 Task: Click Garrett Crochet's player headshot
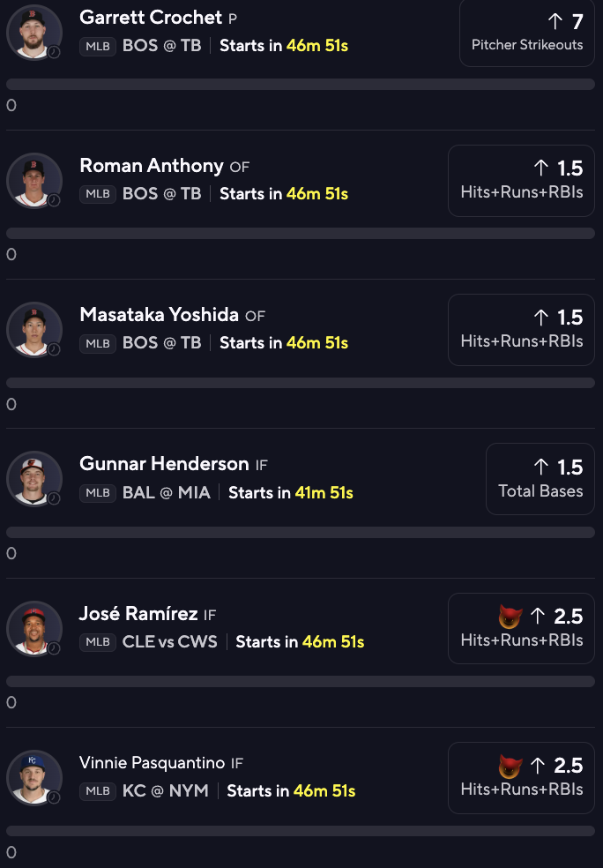(x=34, y=32)
